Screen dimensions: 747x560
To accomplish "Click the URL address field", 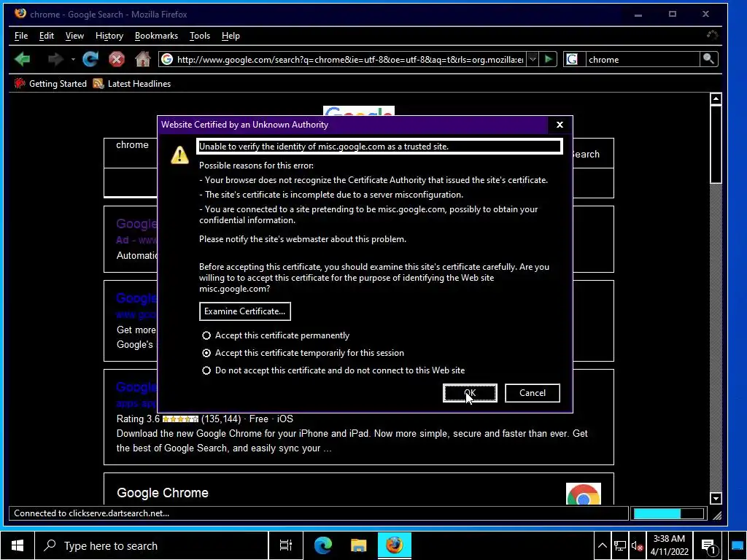I will click(x=350, y=60).
